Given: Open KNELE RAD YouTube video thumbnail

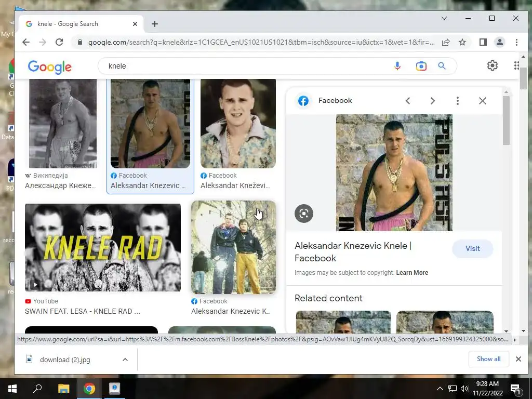Looking at the screenshot, I should 103,247.
